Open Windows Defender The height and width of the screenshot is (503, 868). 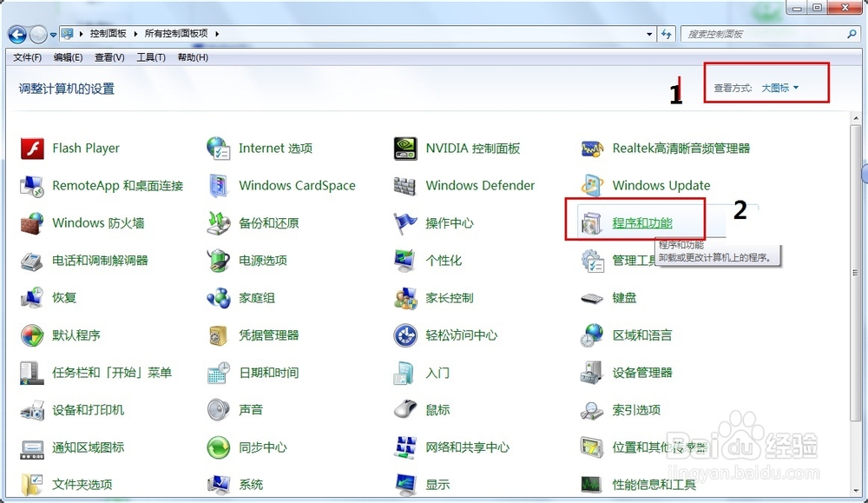(482, 185)
